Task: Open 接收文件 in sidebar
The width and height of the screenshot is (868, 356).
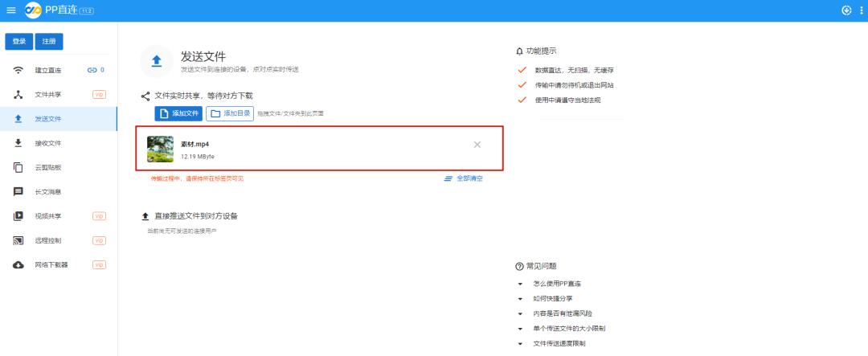Action: 59,143
